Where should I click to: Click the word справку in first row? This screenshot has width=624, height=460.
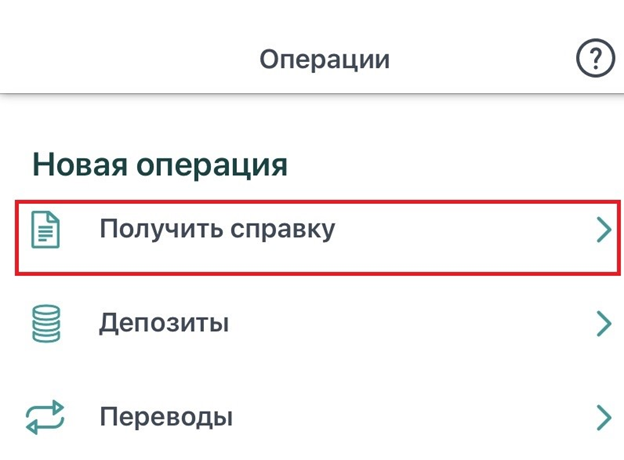tap(280, 229)
